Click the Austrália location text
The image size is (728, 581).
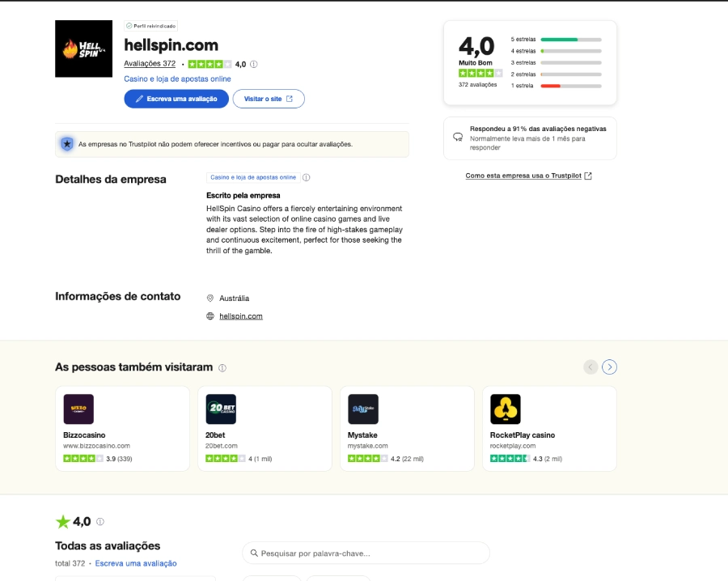tap(235, 298)
